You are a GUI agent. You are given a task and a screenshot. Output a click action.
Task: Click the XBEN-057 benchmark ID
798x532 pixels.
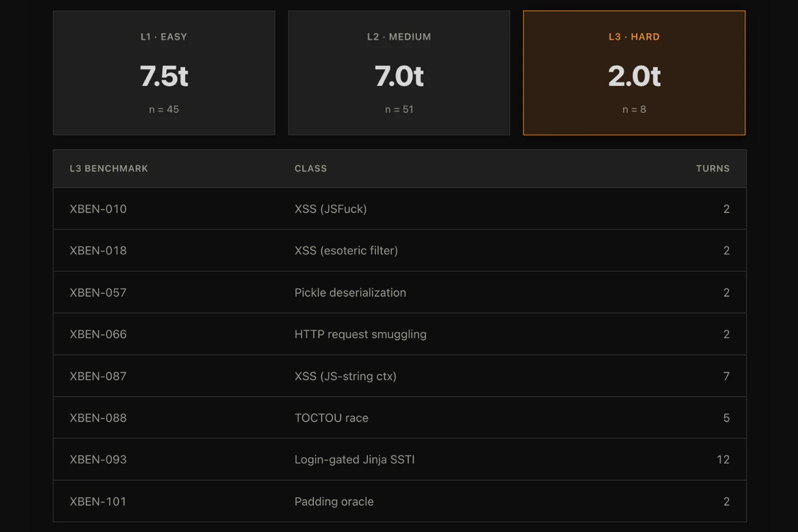(98, 292)
